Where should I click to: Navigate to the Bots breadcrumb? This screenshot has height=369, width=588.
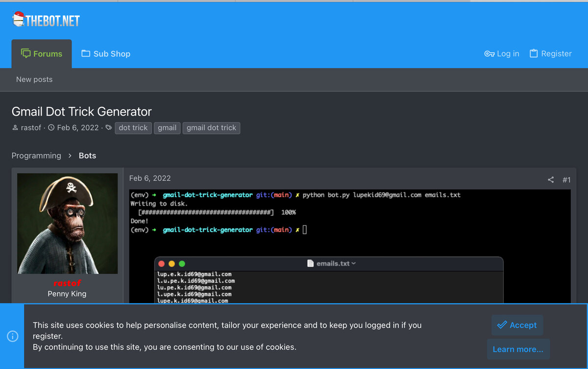coord(87,155)
